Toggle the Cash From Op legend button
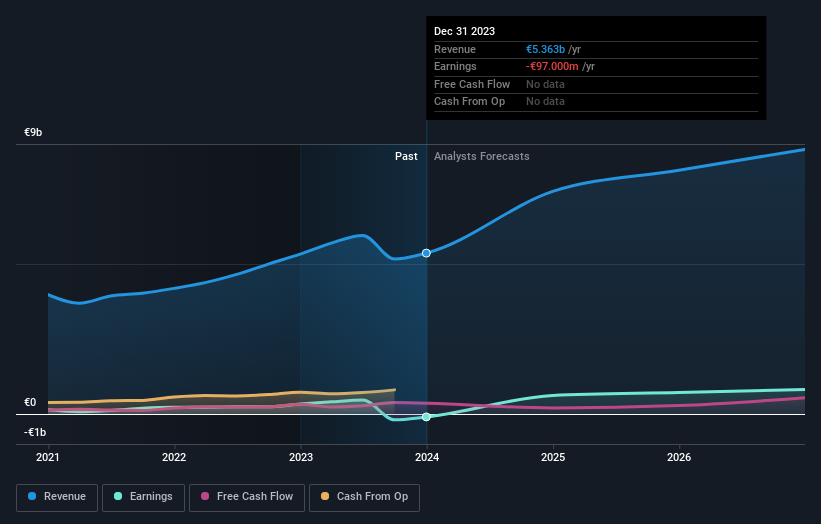The image size is (821, 524). pos(364,497)
